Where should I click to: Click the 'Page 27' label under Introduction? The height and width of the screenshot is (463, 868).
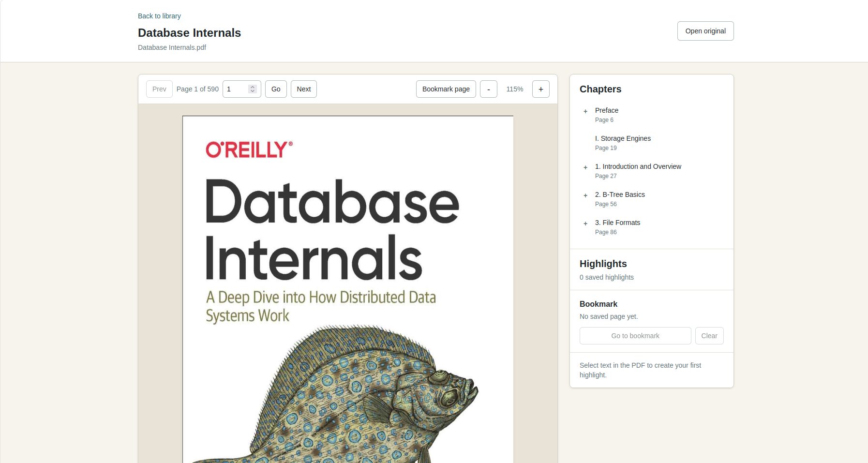(x=606, y=176)
